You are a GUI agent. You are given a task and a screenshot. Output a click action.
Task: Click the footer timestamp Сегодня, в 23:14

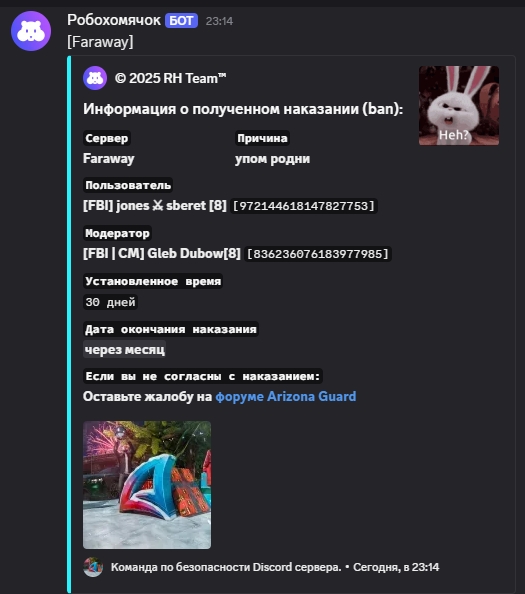click(x=396, y=567)
